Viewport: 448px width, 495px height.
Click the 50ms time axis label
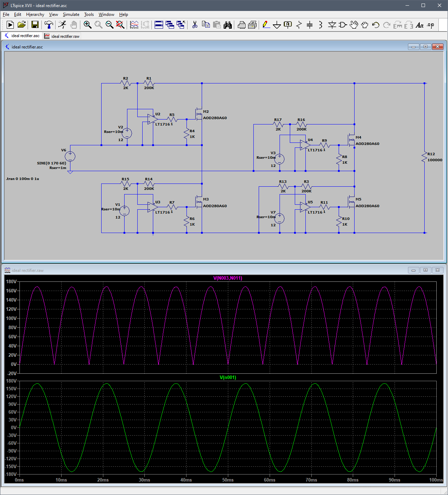tap(228, 480)
